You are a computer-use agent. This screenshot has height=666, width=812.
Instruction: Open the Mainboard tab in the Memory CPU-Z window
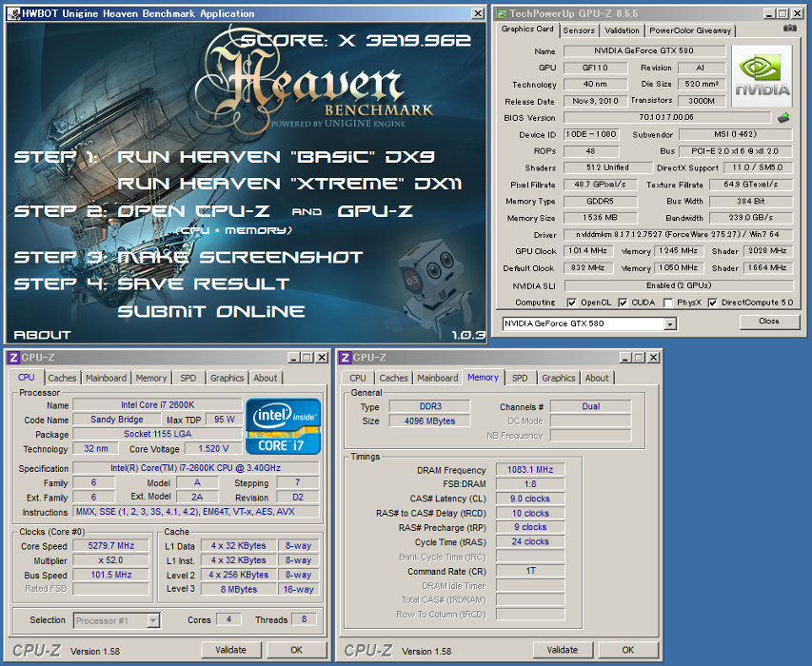438,378
